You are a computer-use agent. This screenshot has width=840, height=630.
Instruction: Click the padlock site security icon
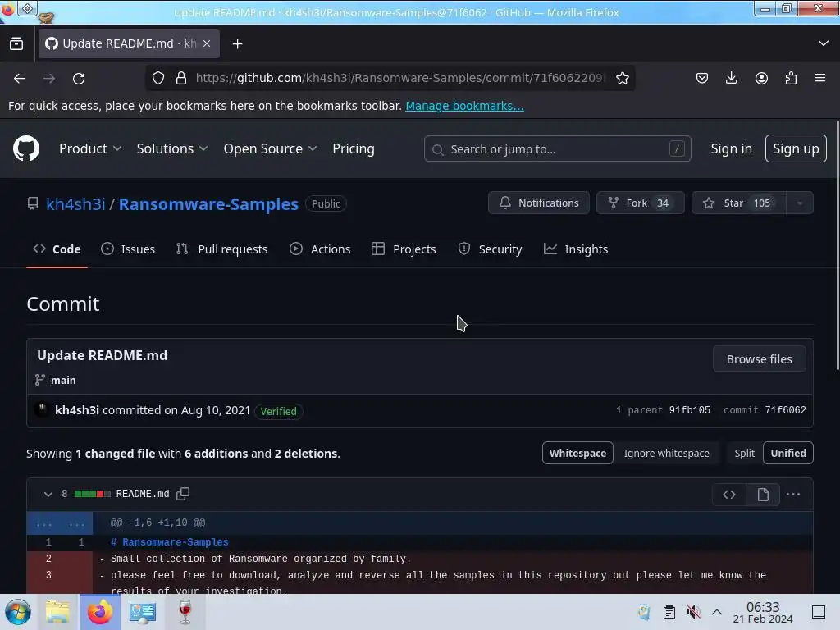(x=181, y=78)
